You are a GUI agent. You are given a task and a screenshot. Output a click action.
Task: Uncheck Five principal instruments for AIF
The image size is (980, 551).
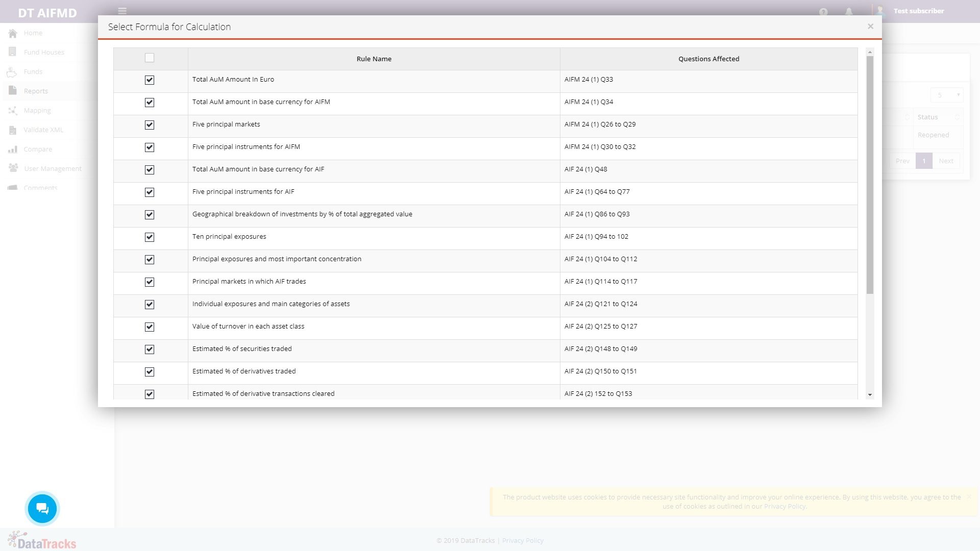(x=149, y=192)
